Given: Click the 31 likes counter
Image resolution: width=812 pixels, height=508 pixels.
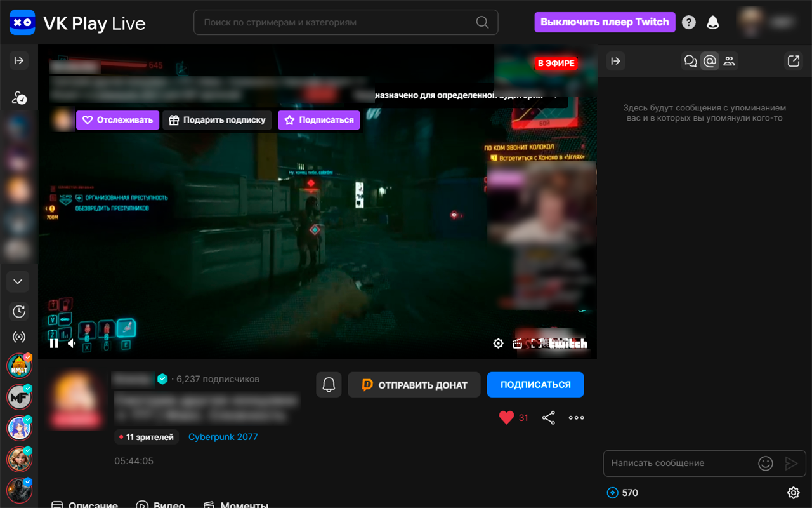Looking at the screenshot, I should coord(523,418).
